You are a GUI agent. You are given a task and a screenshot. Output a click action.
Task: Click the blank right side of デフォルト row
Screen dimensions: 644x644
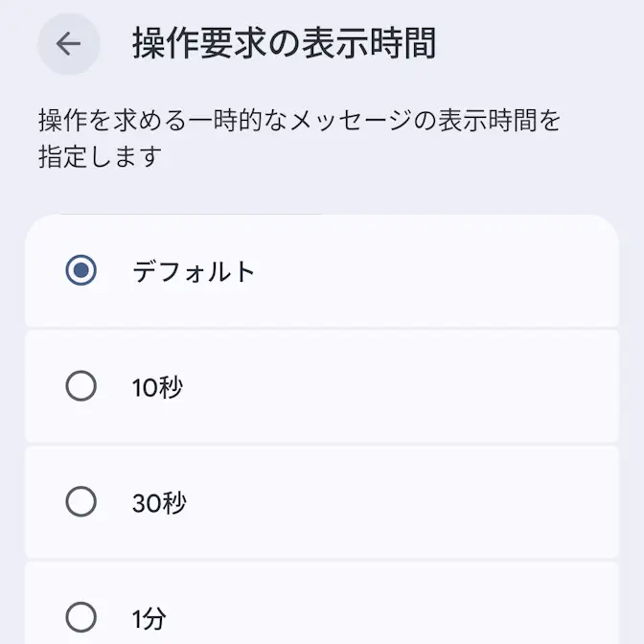point(479,271)
